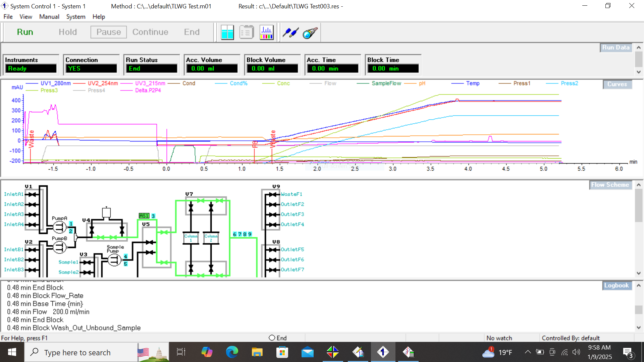
Task: Click the Continue button
Action: pos(150,32)
